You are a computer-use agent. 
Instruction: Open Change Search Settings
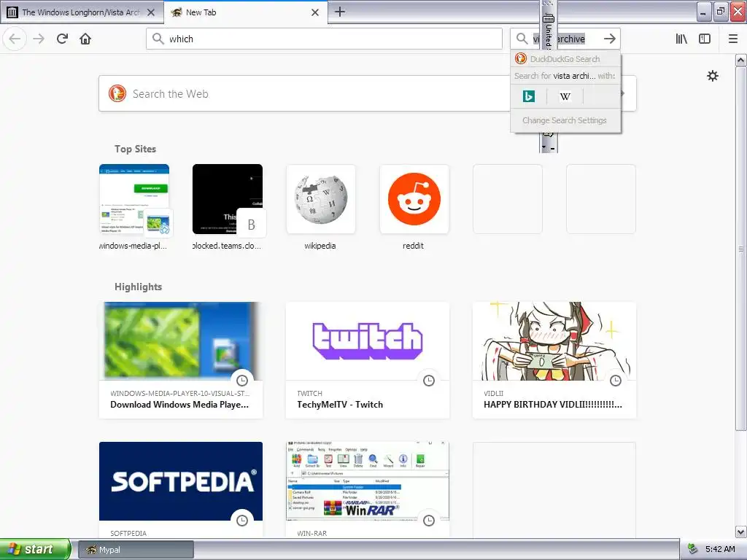[x=565, y=120]
